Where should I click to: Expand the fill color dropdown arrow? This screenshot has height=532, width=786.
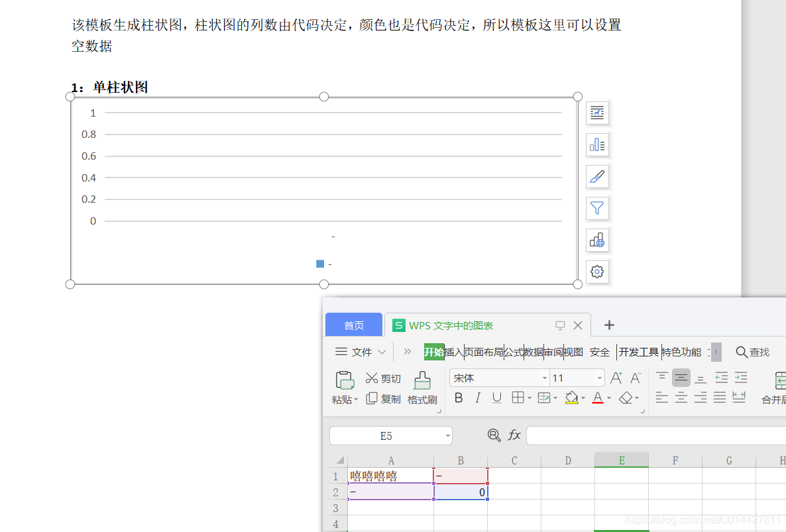(x=583, y=398)
